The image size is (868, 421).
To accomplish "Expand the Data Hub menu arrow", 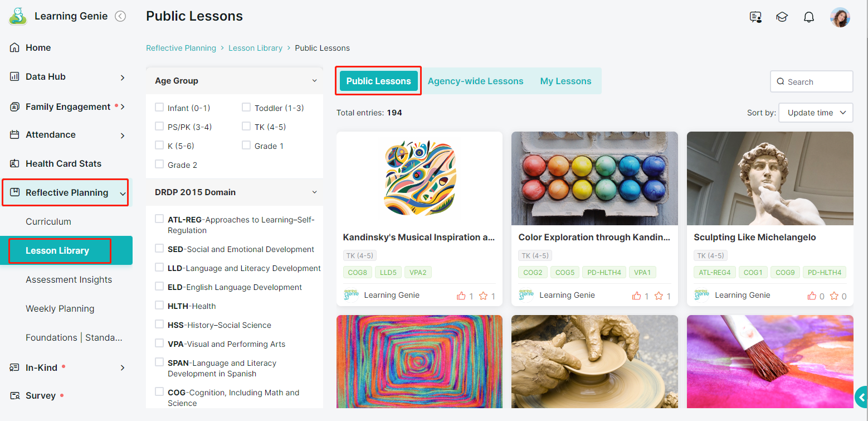I will tap(123, 78).
